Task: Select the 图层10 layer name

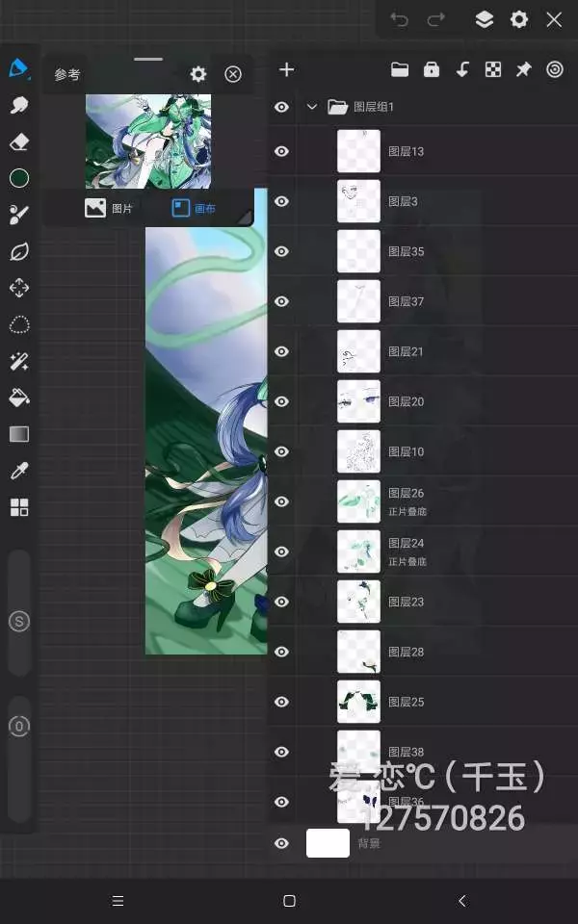Action: pyautogui.click(x=406, y=452)
